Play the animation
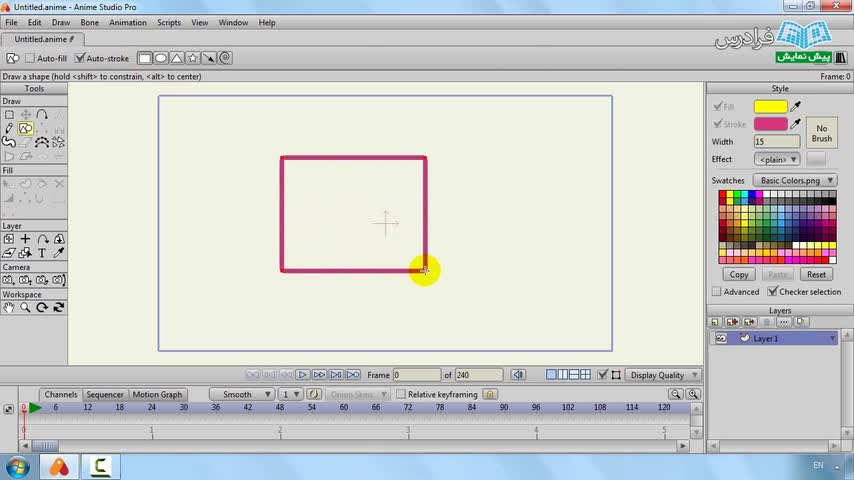 (303, 375)
